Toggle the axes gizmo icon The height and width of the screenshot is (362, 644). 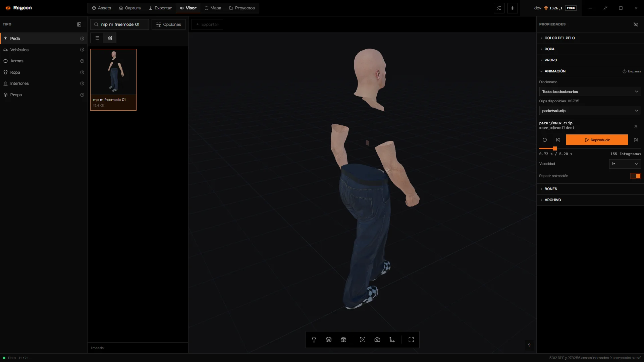pyautogui.click(x=392, y=340)
